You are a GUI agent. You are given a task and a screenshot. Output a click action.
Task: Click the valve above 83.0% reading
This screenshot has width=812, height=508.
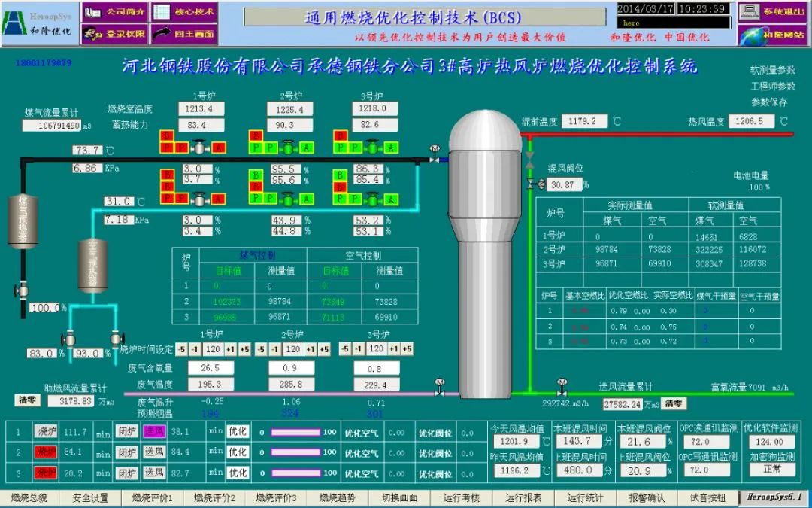[x=68, y=340]
